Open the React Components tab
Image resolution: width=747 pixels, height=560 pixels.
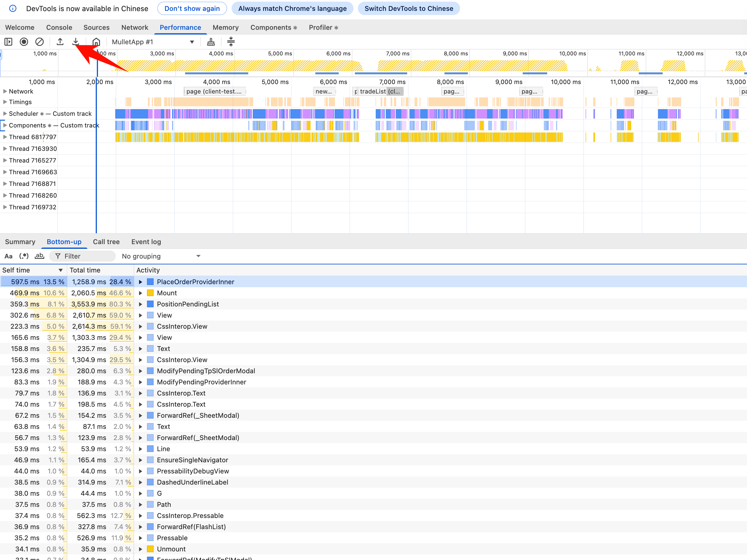point(274,27)
